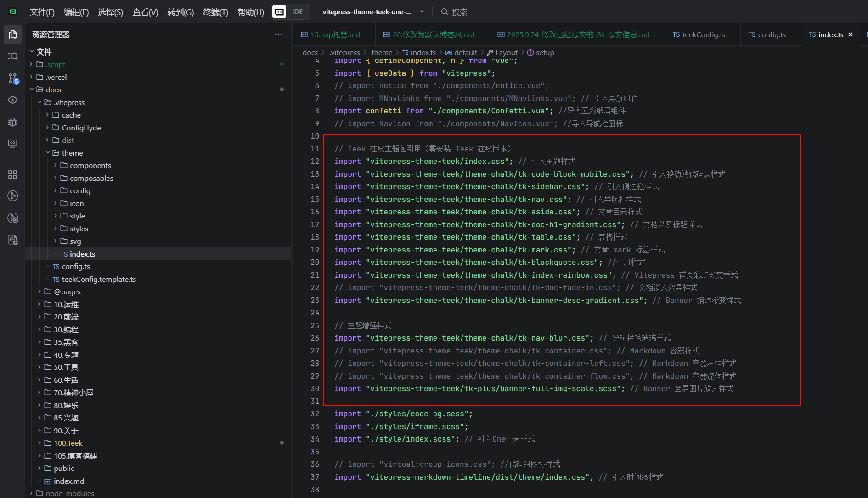The height and width of the screenshot is (498, 868).
Task: Open the Search panel icon in sidebar
Action: point(13,56)
